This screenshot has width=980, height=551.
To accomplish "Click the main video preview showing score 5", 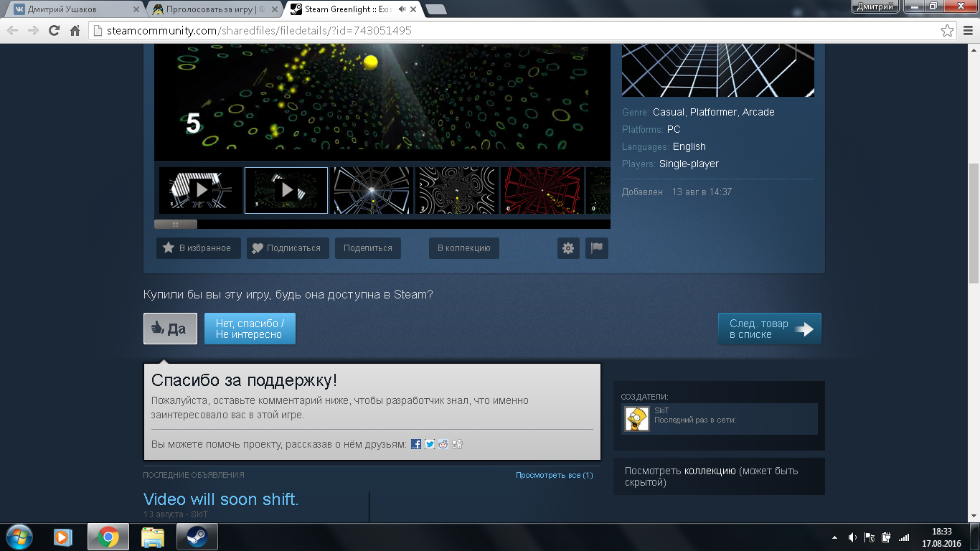I will click(382, 102).
